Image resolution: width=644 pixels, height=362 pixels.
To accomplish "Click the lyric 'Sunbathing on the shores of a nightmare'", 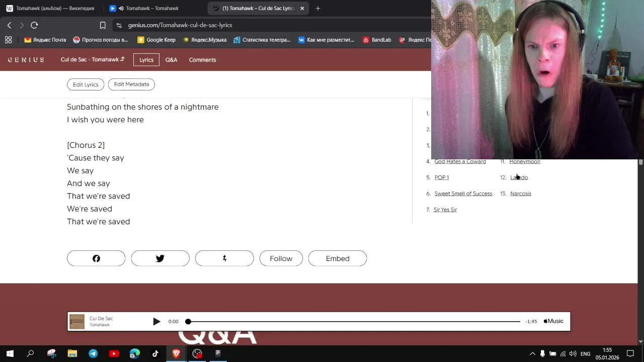I will click(143, 107).
